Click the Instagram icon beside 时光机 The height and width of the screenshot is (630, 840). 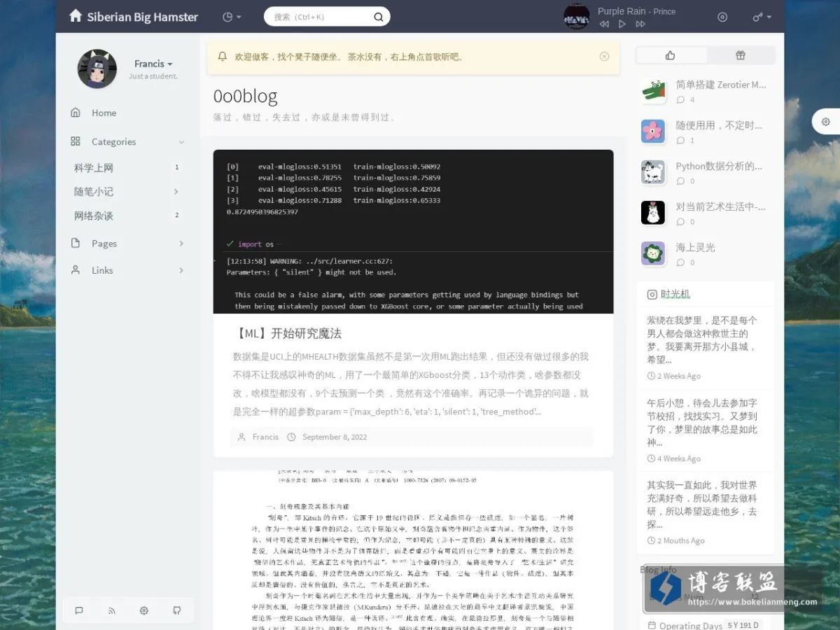pos(652,295)
